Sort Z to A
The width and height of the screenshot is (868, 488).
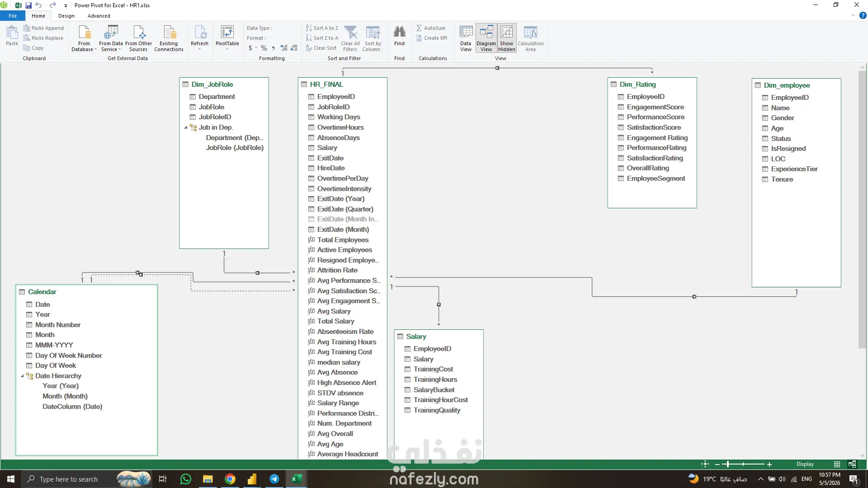click(322, 38)
